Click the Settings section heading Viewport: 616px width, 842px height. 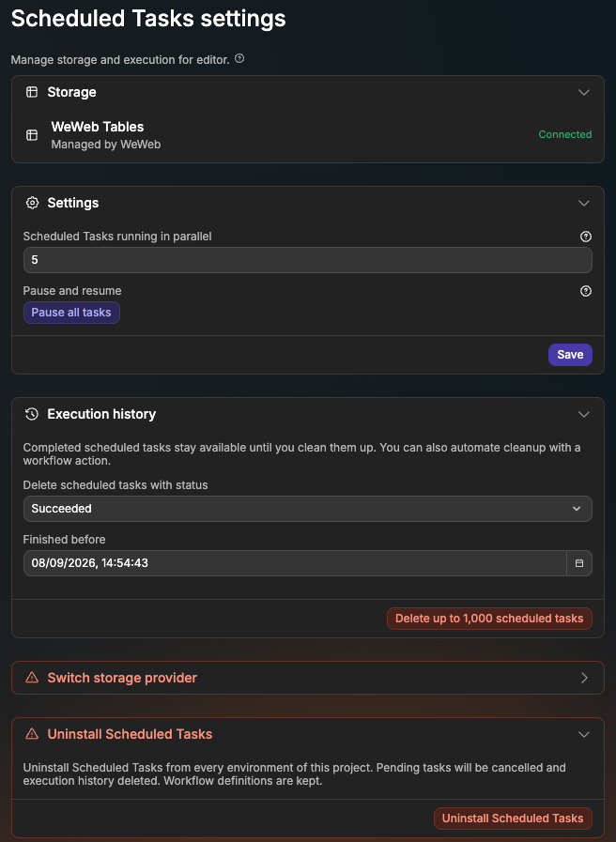(x=73, y=203)
